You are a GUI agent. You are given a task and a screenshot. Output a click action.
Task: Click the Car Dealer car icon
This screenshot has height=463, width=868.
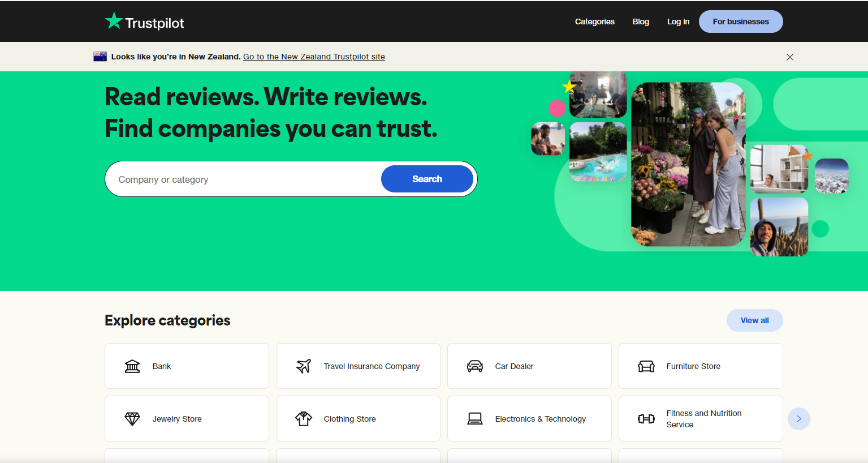point(475,366)
